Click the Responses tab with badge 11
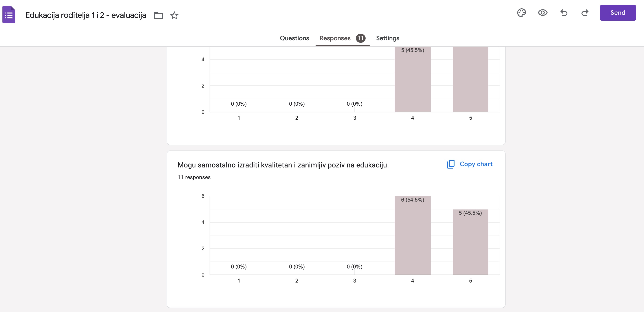The height and width of the screenshot is (312, 644). coord(342,38)
